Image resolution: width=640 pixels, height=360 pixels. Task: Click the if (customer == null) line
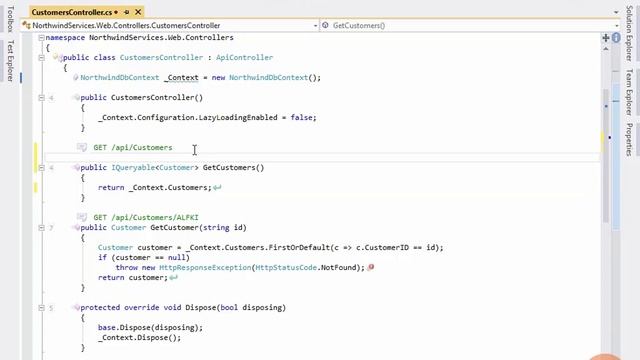coord(144,258)
